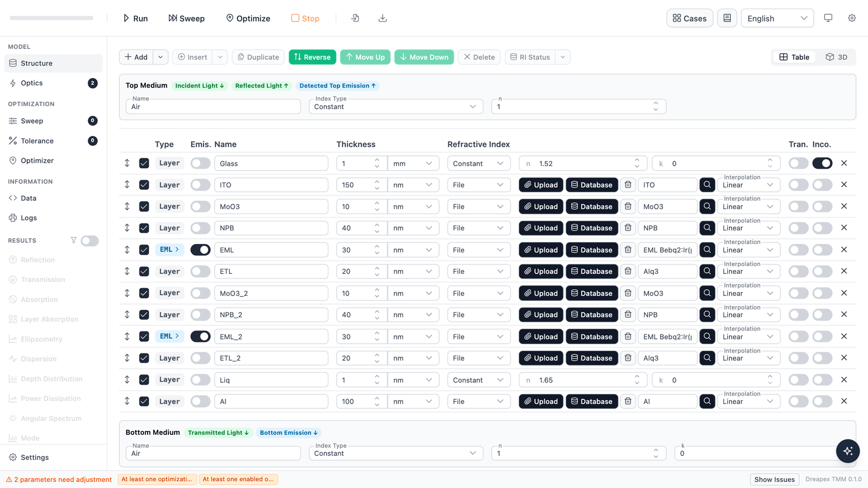The height and width of the screenshot is (488, 868).
Task: Click the monitor display icon
Action: [x=828, y=18]
